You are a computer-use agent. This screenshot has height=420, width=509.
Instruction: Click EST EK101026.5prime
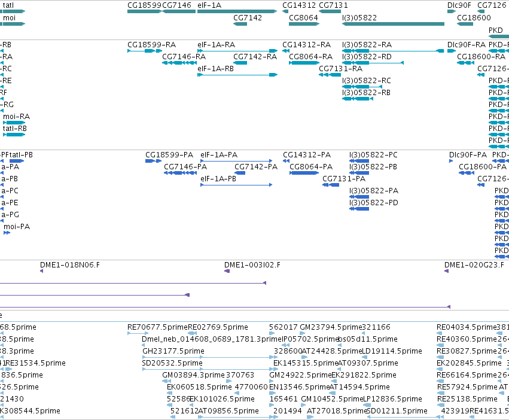tap(222, 399)
